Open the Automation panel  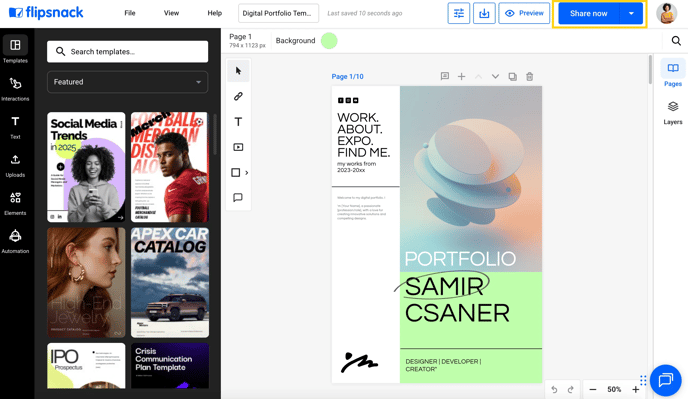click(x=15, y=241)
